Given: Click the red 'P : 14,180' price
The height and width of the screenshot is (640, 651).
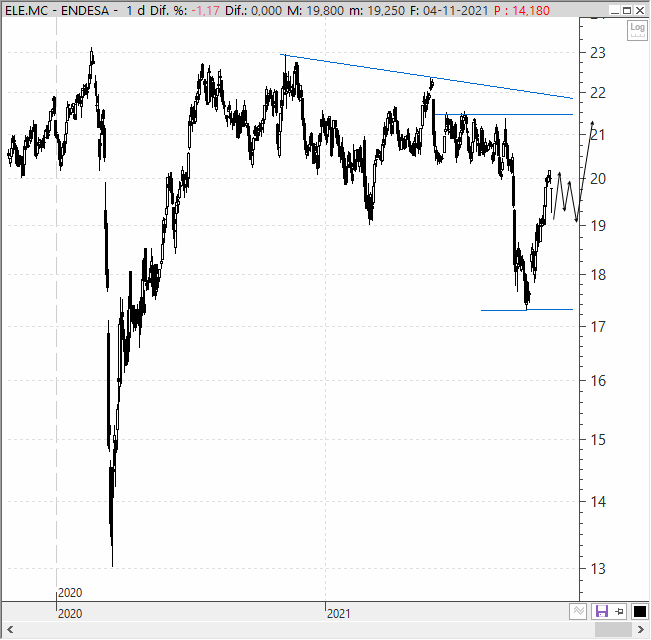Looking at the screenshot, I should coord(522,10).
